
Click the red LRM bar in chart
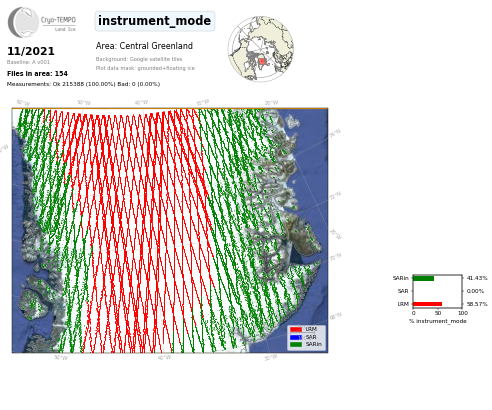coord(428,304)
